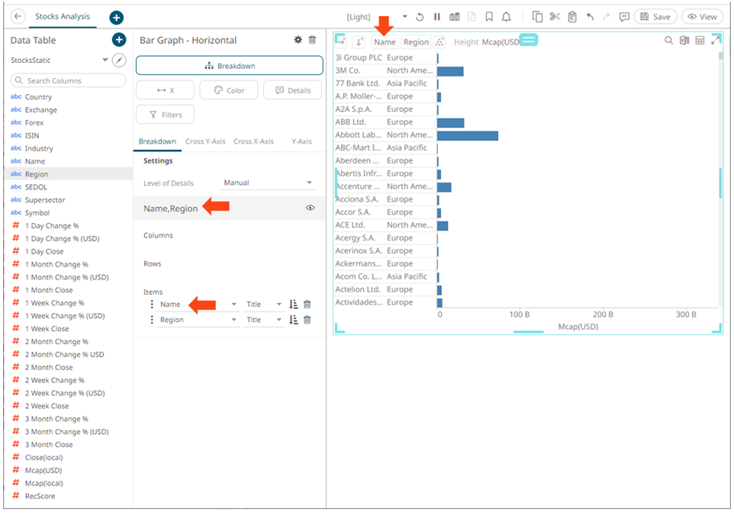The image size is (734, 513).
Task: Click the search magnifier in chart header
Action: coord(669,41)
